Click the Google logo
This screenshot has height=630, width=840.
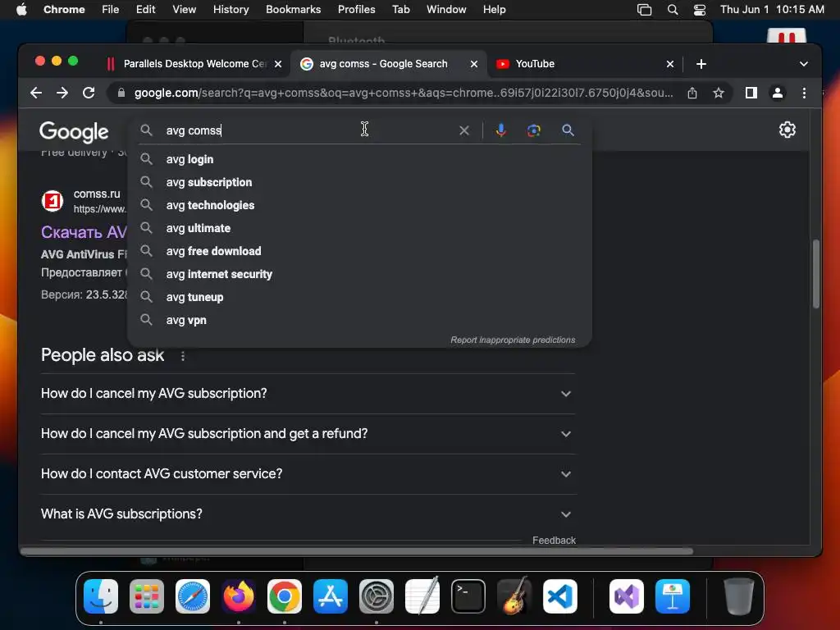pos(74,132)
